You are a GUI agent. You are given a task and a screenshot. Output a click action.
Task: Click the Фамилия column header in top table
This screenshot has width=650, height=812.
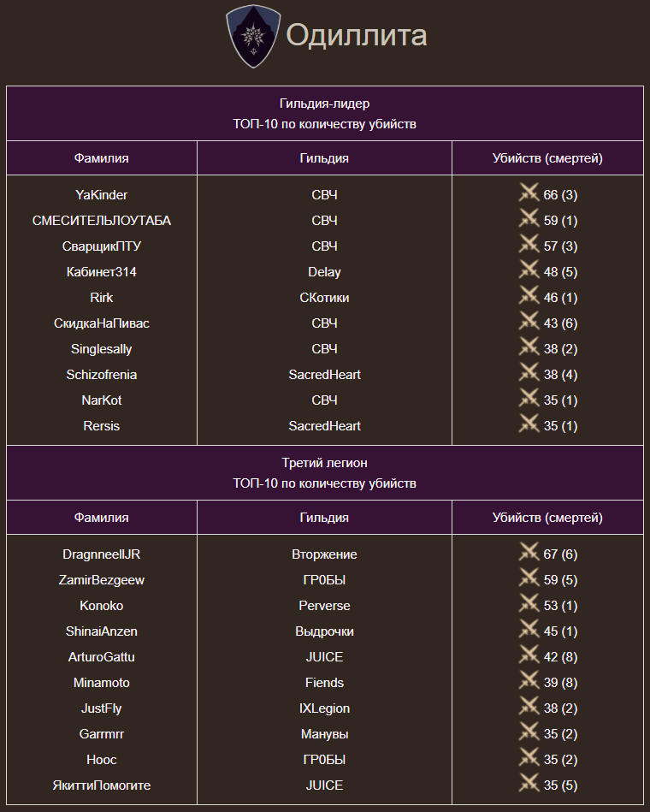coord(102,158)
